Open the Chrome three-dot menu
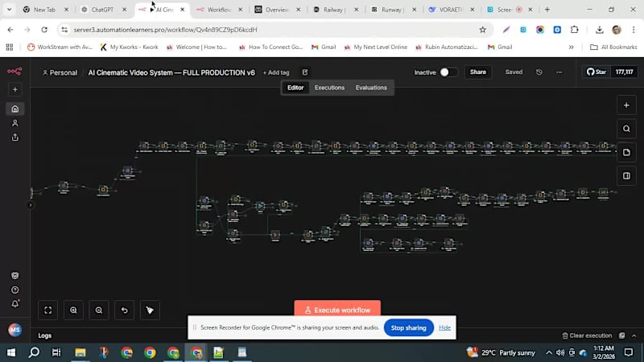 pos(634,30)
